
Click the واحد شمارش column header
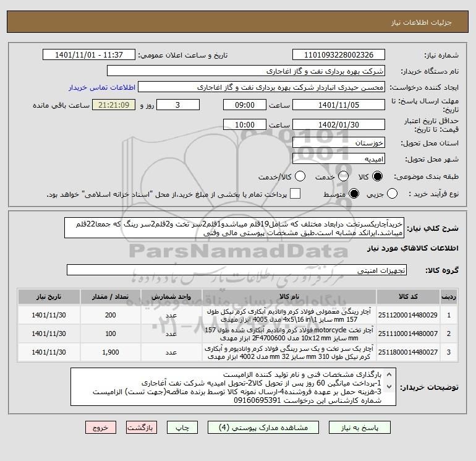coord(171,296)
